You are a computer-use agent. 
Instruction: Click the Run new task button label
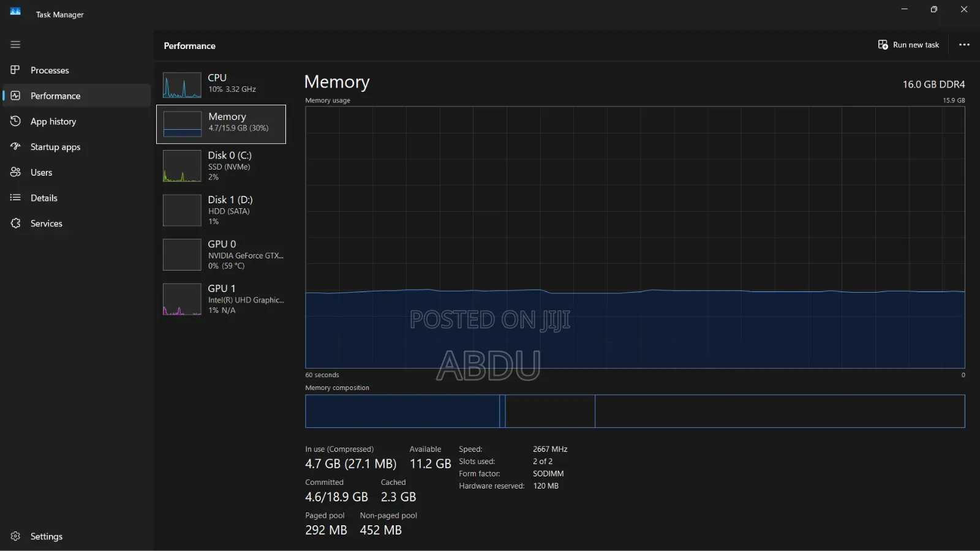[916, 45]
